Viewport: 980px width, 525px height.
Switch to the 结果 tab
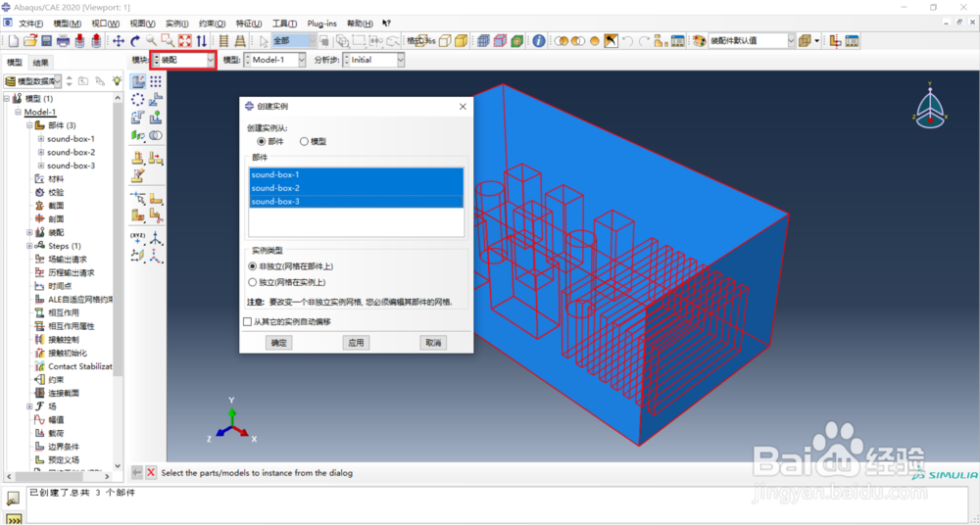40,63
